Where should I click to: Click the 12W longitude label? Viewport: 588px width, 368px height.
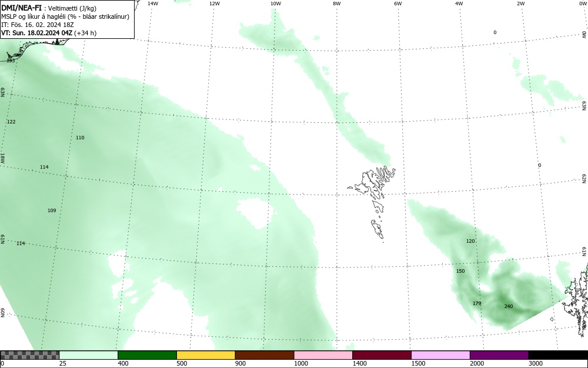coord(214,4)
